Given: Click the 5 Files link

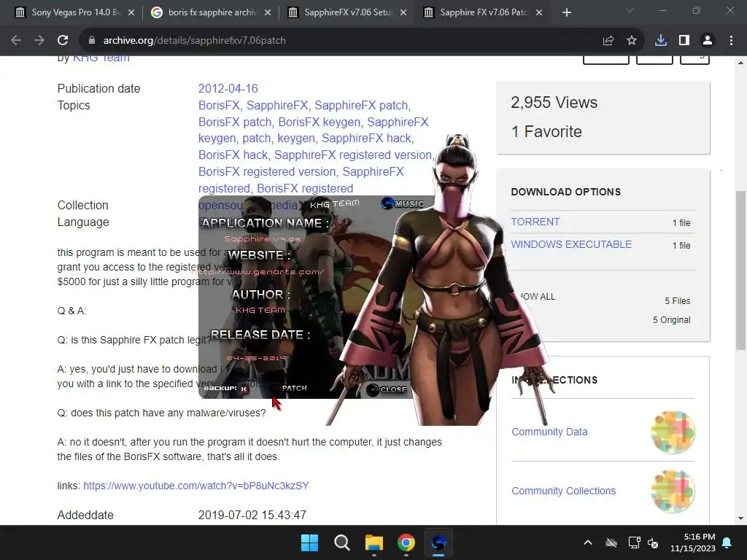Looking at the screenshot, I should (x=678, y=301).
